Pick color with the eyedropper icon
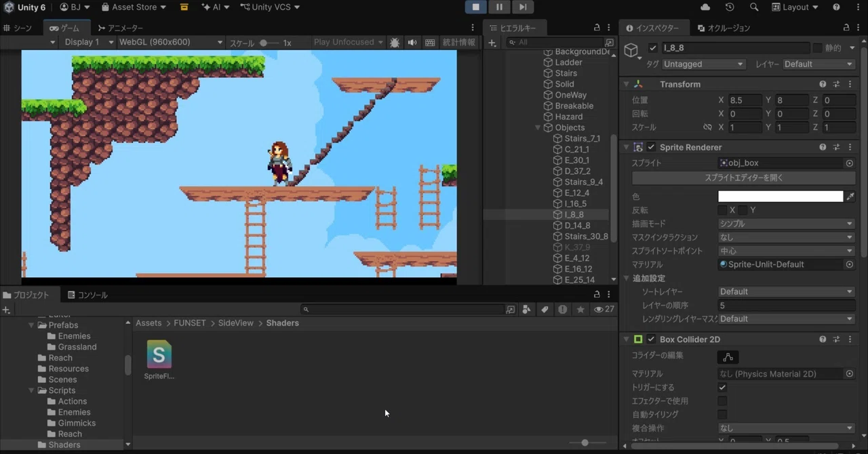868x454 pixels. click(x=849, y=197)
